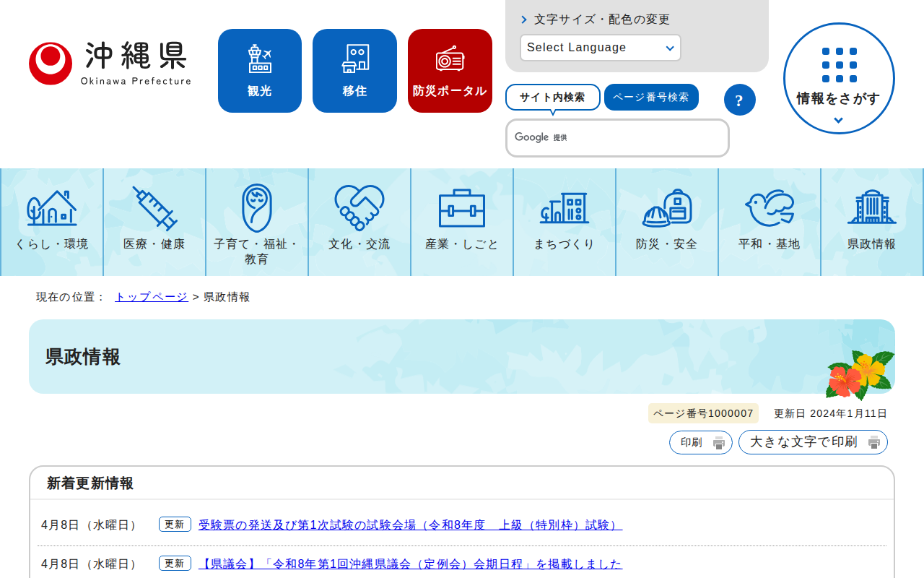Screen dimensions: 924x578
Task: Click the briefcase icon for 産業・しごと
Action: 462,208
